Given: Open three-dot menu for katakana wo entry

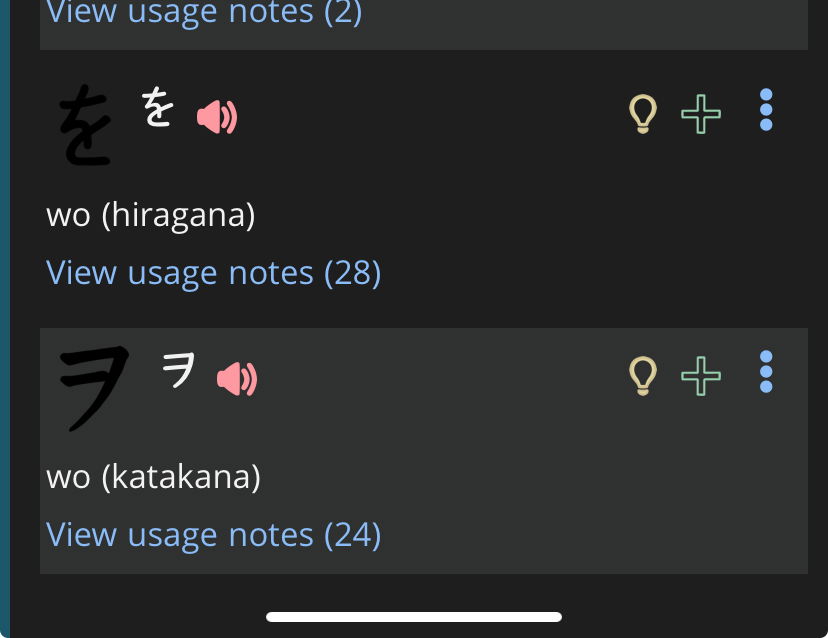Looking at the screenshot, I should point(766,372).
